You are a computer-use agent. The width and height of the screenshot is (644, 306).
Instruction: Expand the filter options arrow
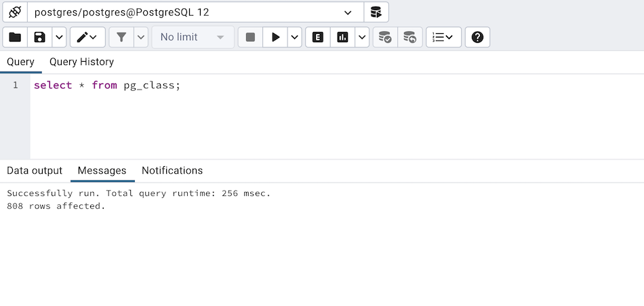click(x=141, y=37)
